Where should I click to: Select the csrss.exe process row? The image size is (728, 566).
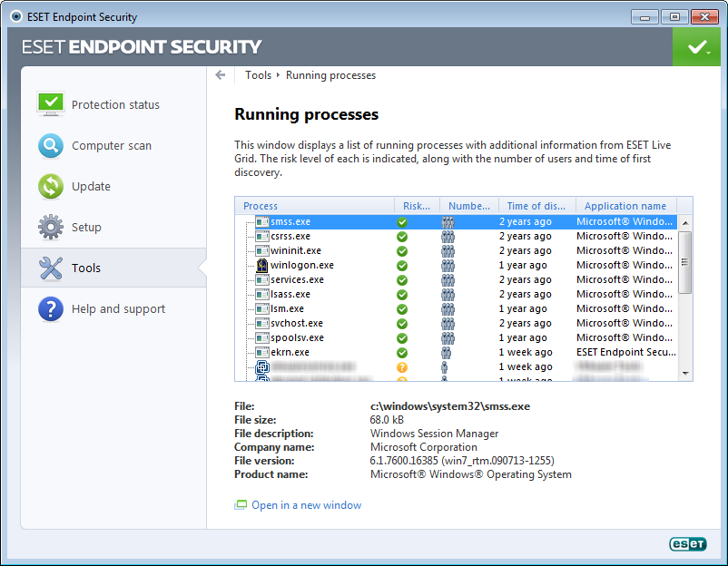coord(290,236)
